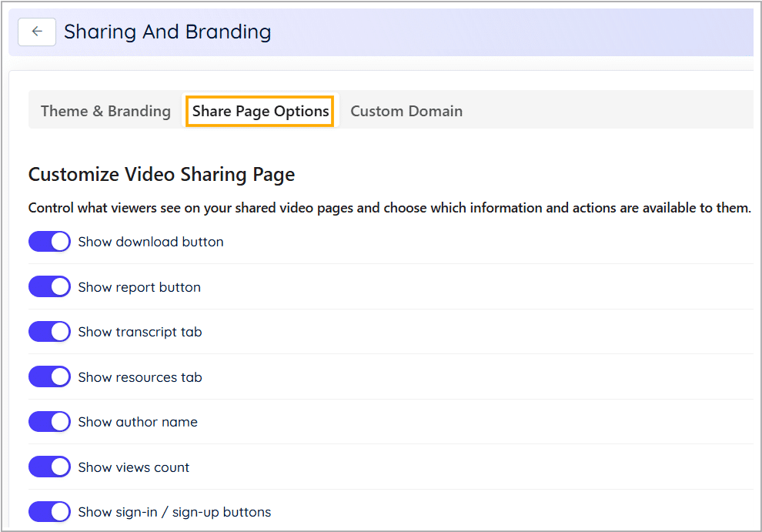The height and width of the screenshot is (532, 762).
Task: Click the 'Show download button' label
Action: (151, 242)
